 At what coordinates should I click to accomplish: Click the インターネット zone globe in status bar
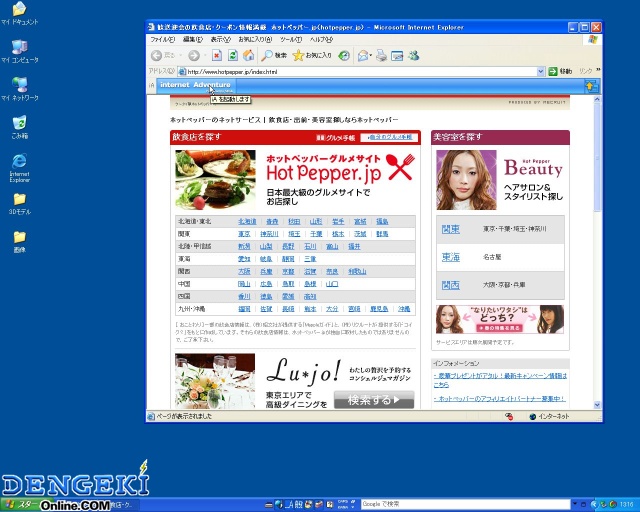click(x=532, y=416)
